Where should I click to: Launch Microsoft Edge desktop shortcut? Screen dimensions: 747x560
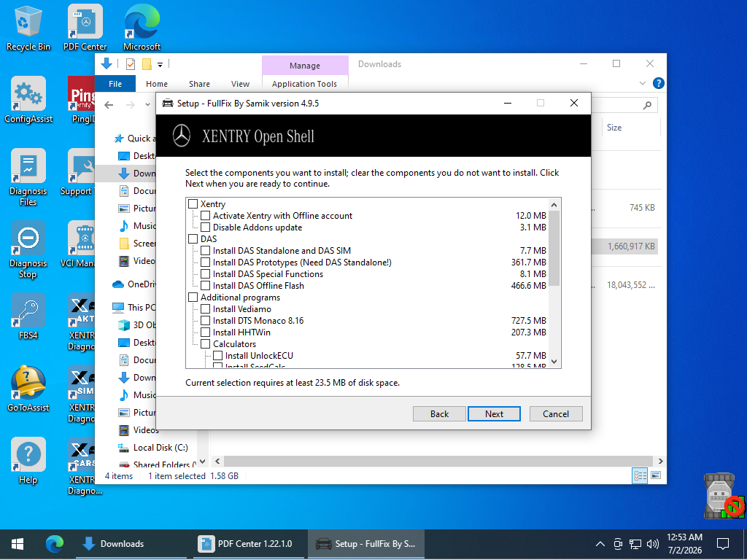(142, 28)
